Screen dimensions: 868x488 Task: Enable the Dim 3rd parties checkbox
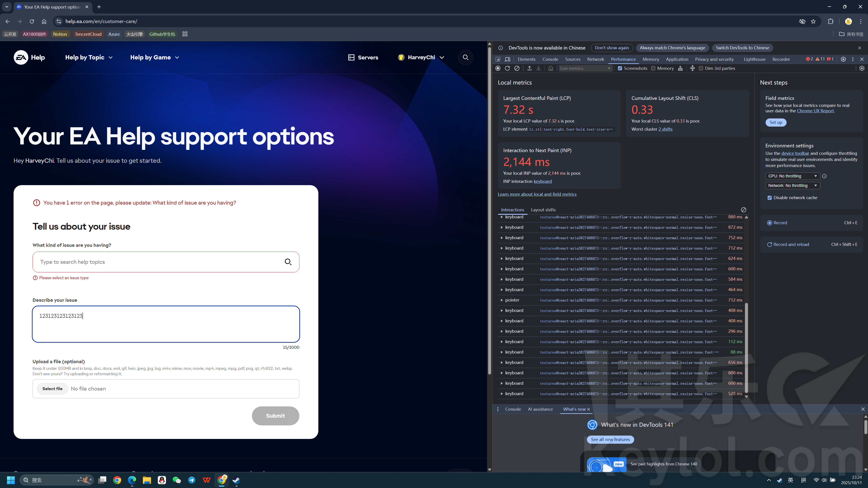tap(701, 68)
